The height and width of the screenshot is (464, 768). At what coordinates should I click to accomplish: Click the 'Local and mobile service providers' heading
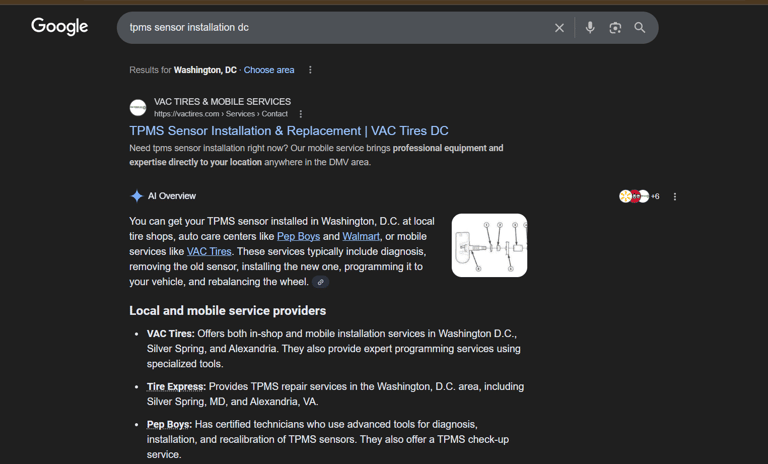[228, 311]
